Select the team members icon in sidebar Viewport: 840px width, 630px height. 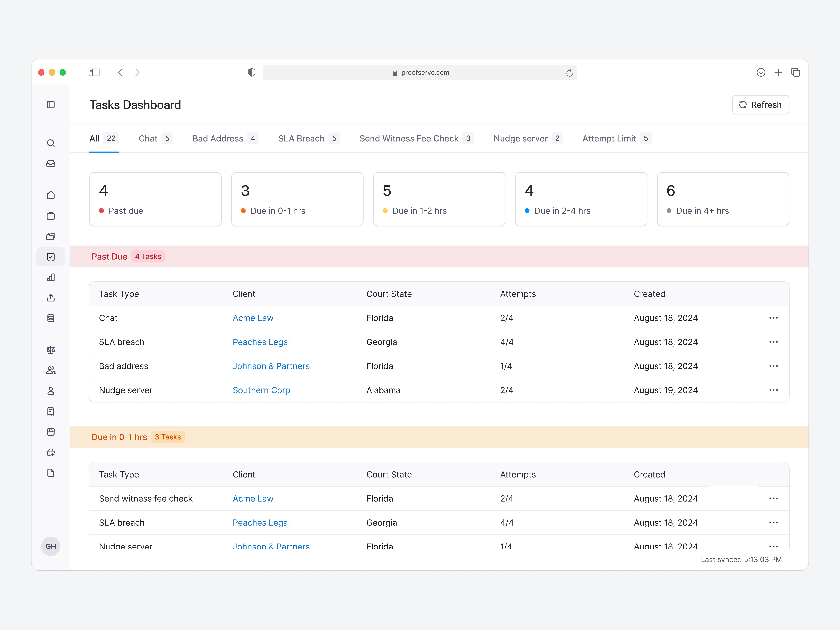pos(51,370)
